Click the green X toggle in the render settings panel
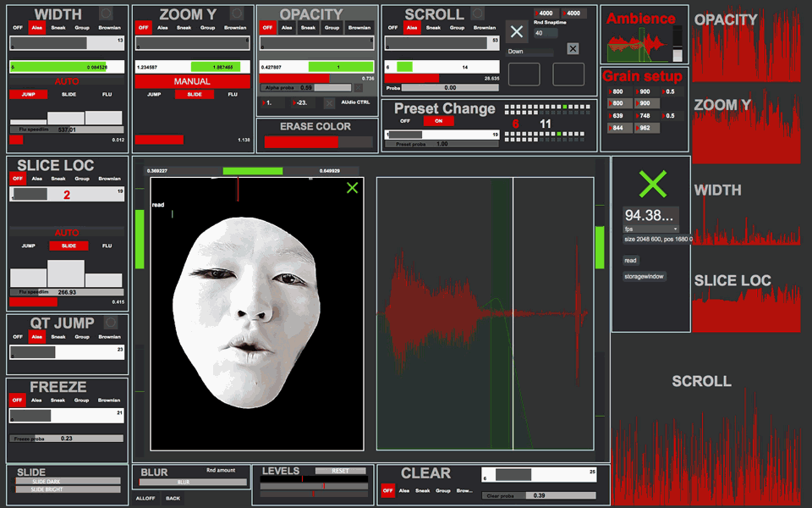 click(652, 184)
